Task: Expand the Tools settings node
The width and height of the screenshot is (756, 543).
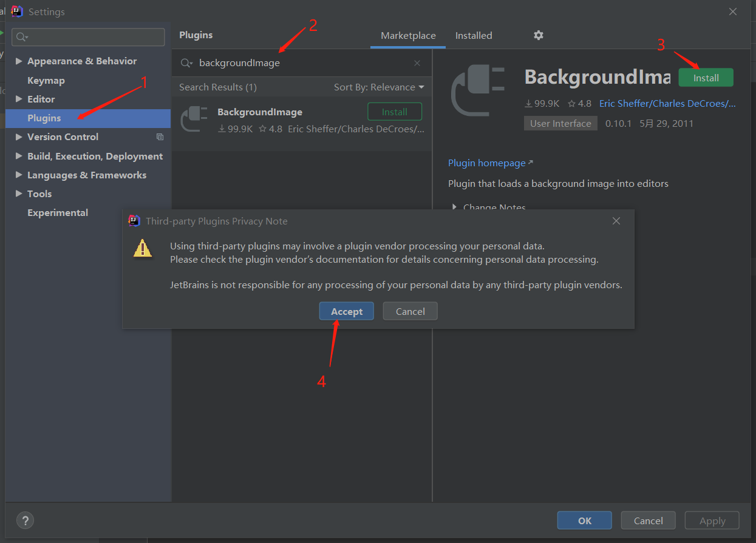Action: [x=19, y=194]
